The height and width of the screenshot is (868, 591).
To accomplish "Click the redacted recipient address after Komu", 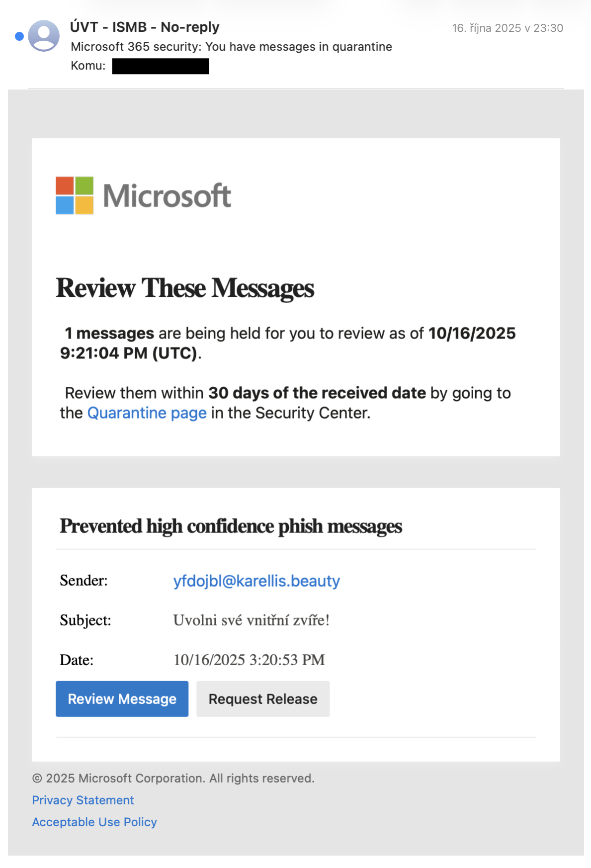I will (x=161, y=66).
